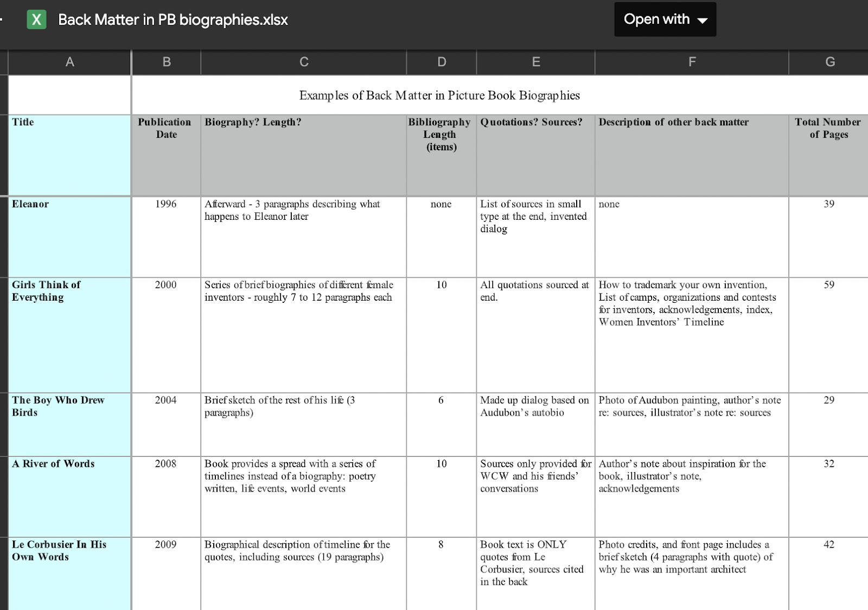This screenshot has width=868, height=610.
Task: Click the green Excel file icon
Action: pos(36,20)
